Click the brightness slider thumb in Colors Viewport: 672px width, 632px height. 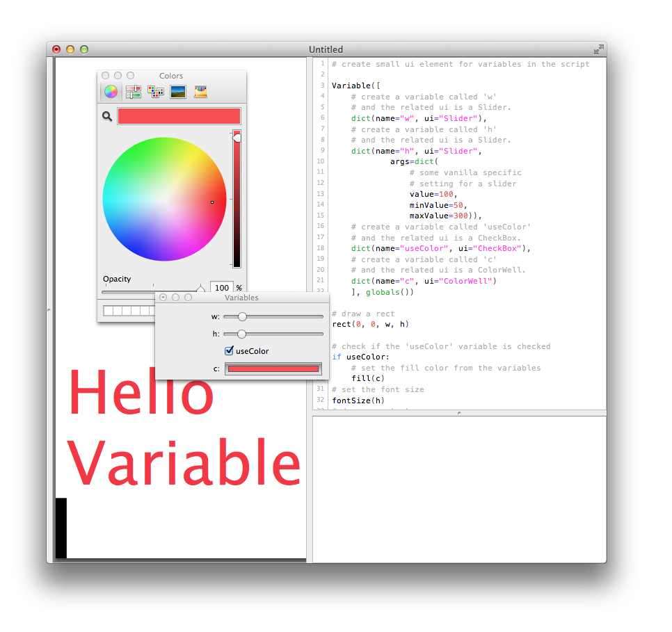point(237,138)
